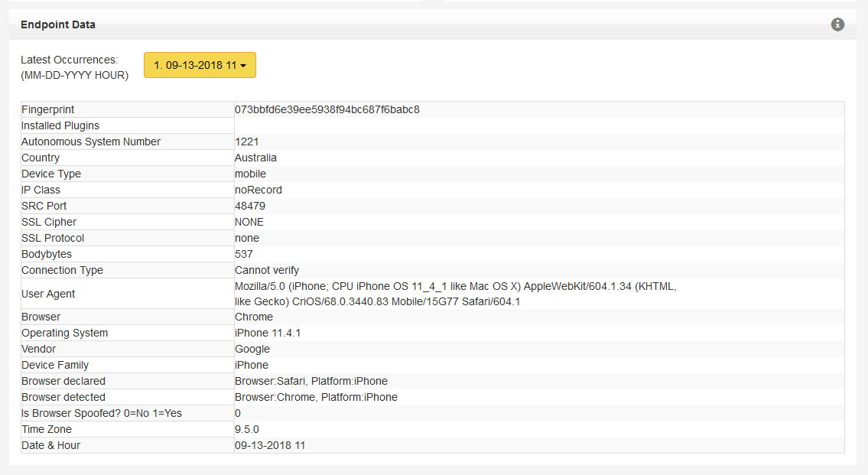Click the Country row label
Image resolution: width=868 pixels, height=475 pixels.
pyautogui.click(x=41, y=158)
